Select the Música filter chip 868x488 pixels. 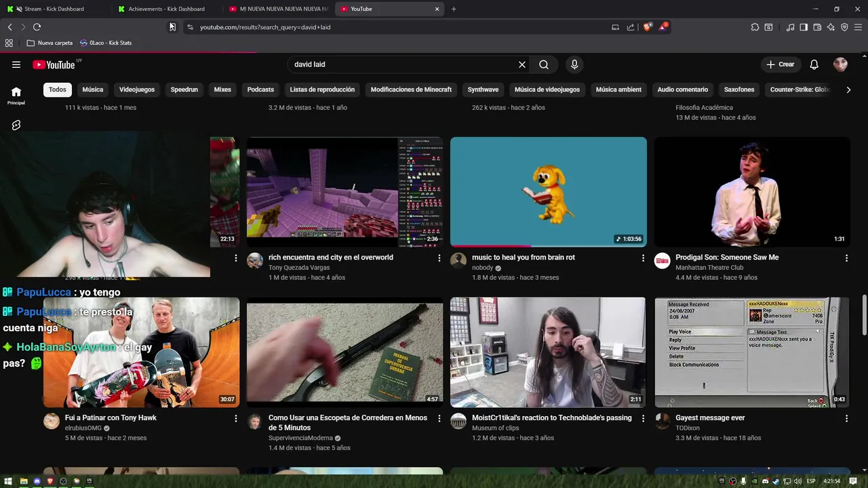[x=93, y=89]
